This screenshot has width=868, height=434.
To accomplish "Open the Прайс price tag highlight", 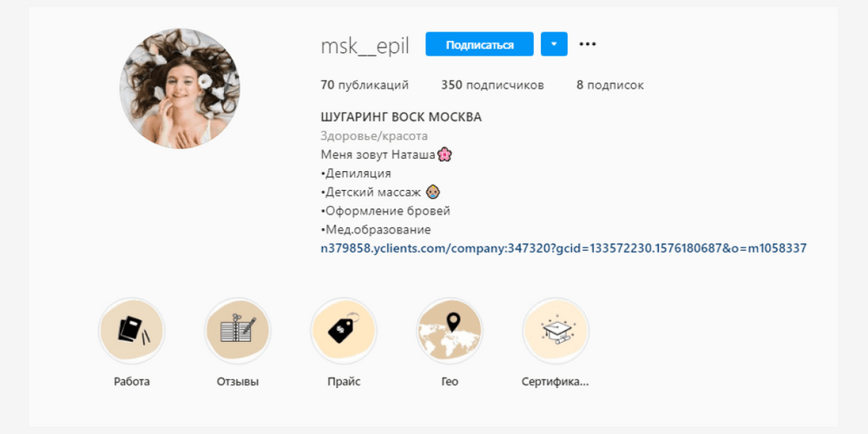I will coord(344,331).
